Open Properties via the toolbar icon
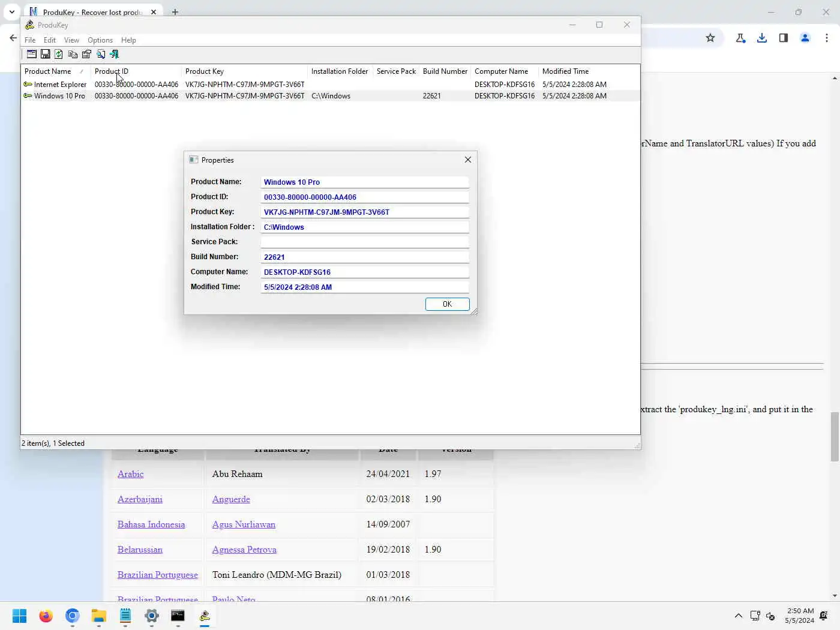This screenshot has height=630, width=840. tap(86, 54)
